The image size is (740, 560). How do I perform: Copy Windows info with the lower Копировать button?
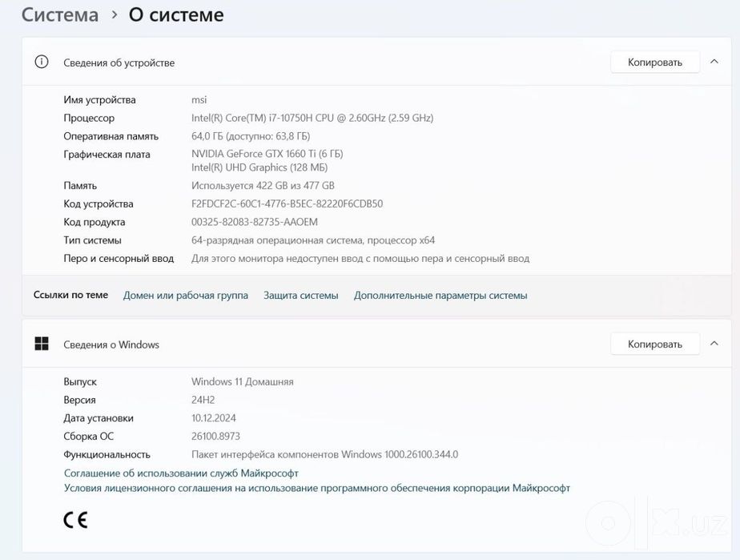click(654, 344)
